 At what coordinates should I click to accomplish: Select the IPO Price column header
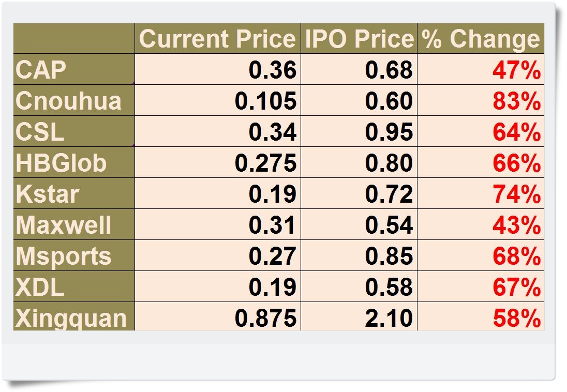tap(359, 39)
